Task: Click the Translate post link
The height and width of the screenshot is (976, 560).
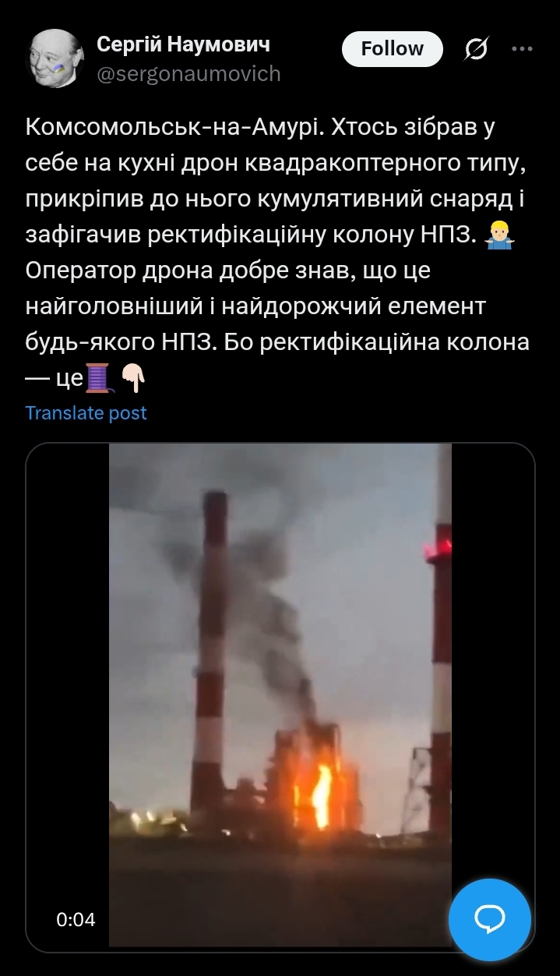Action: pos(86,413)
